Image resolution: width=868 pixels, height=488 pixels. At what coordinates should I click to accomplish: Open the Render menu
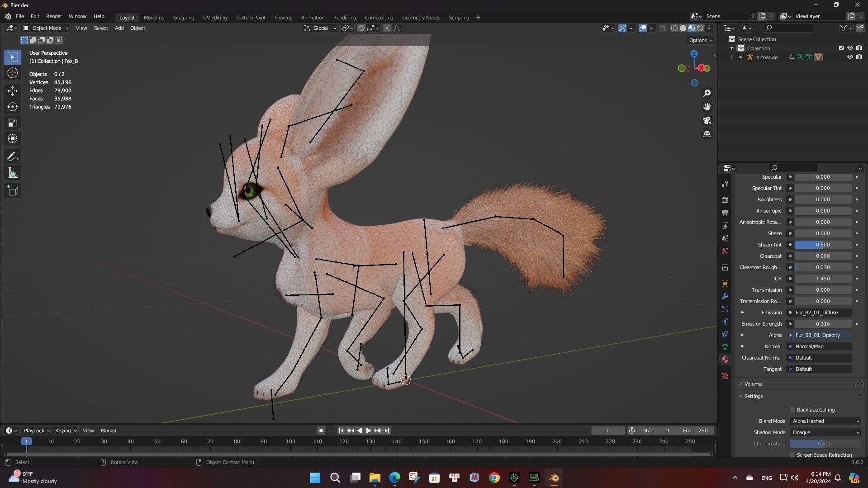click(54, 16)
